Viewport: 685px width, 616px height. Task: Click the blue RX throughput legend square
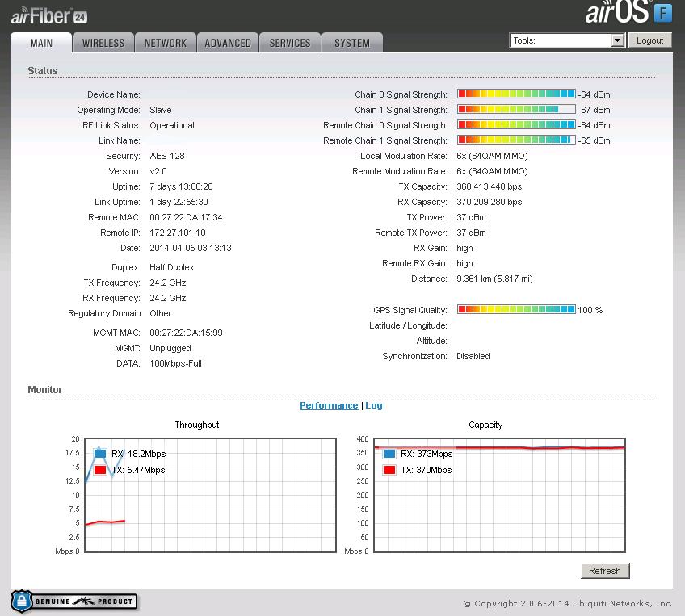(100, 454)
